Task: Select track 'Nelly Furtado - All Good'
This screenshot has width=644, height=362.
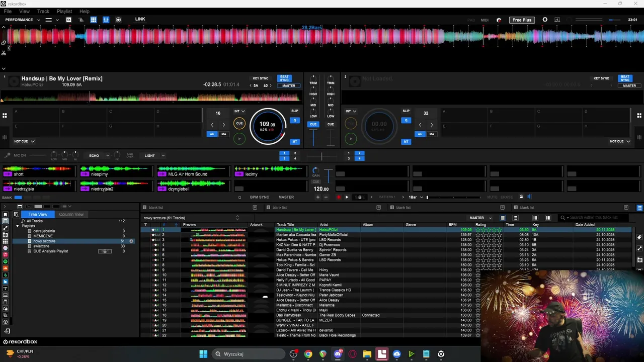Action: point(295,280)
